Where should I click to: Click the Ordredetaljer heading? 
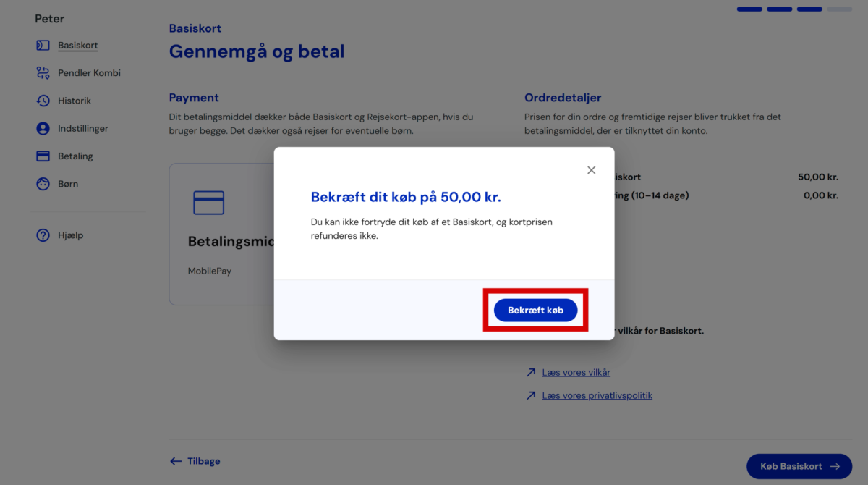563,98
